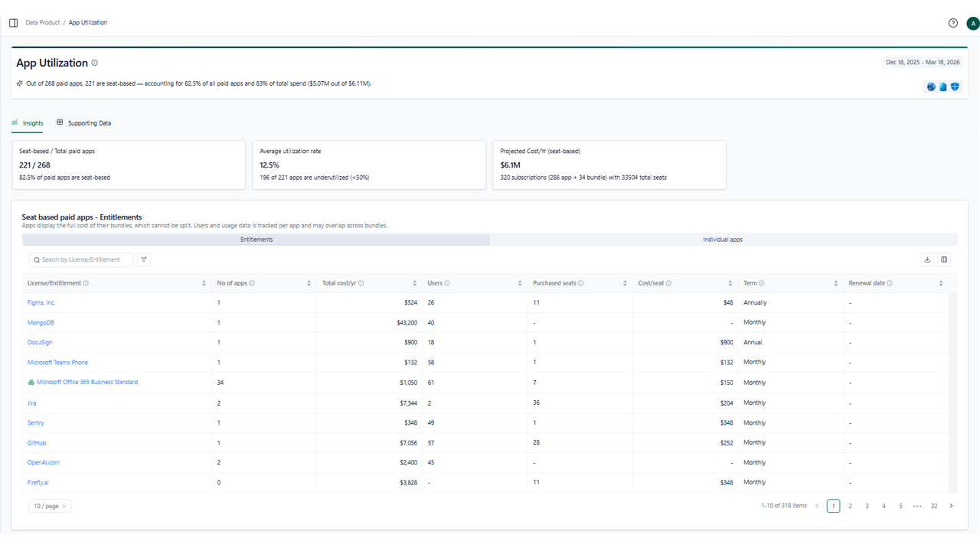Click info icon next to Total cost/yr

coord(361,283)
